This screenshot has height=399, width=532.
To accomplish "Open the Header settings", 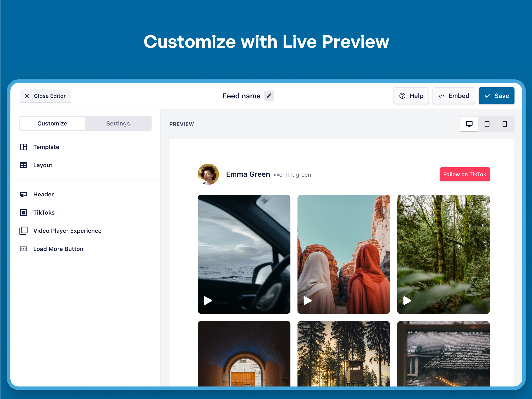I will pyautogui.click(x=43, y=194).
